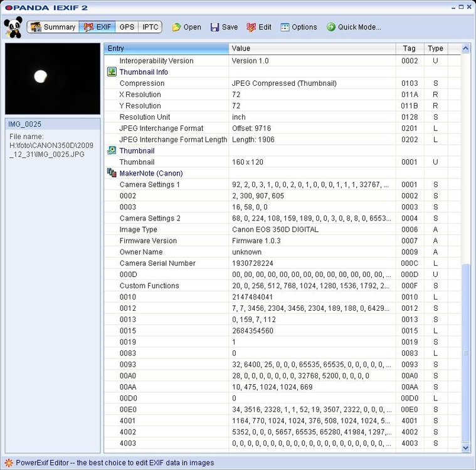Click the Value column header
This screenshot has width=476, height=470.
click(312, 48)
